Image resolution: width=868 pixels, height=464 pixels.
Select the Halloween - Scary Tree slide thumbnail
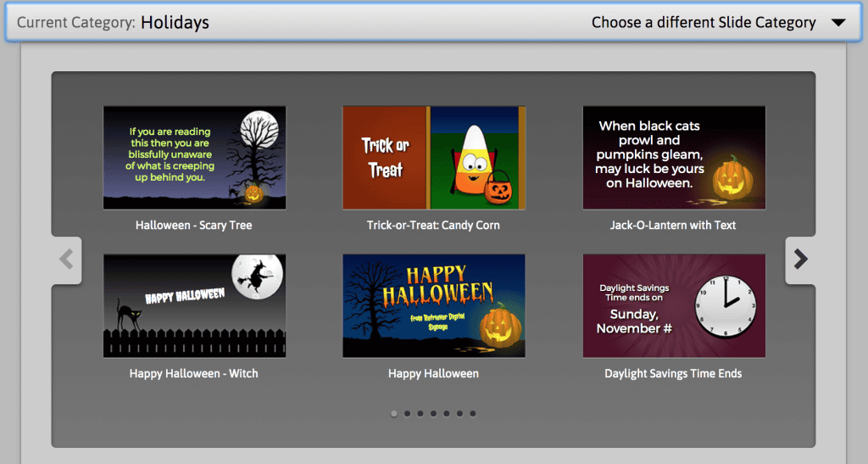tap(194, 158)
